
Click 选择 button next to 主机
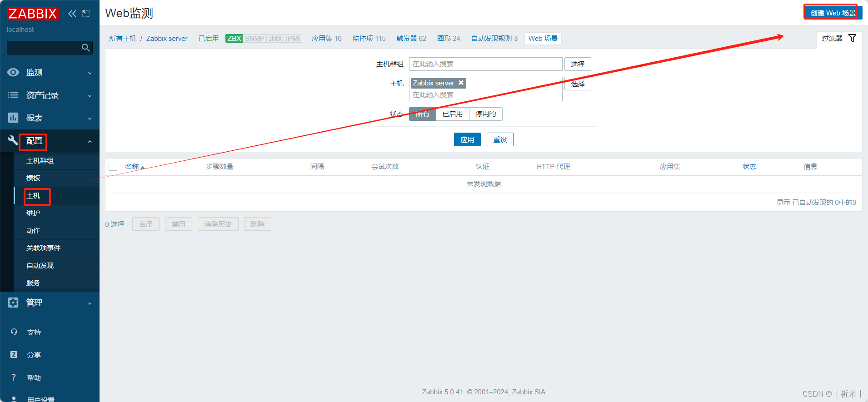(x=578, y=84)
